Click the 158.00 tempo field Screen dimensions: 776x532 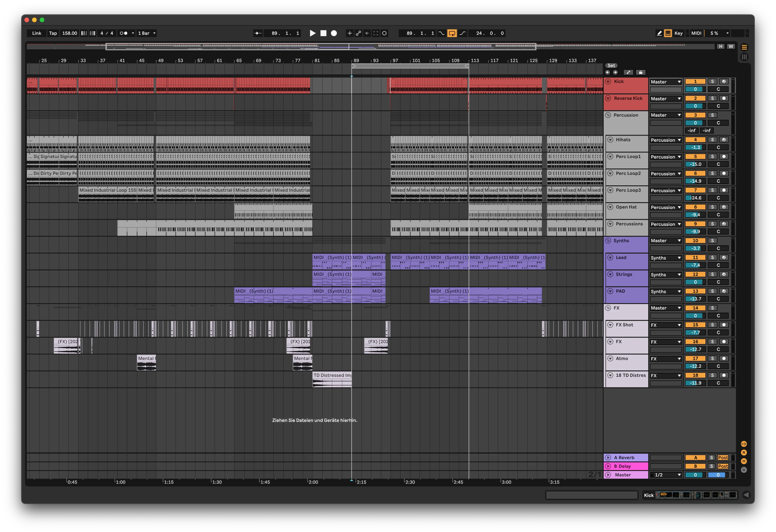click(x=70, y=33)
